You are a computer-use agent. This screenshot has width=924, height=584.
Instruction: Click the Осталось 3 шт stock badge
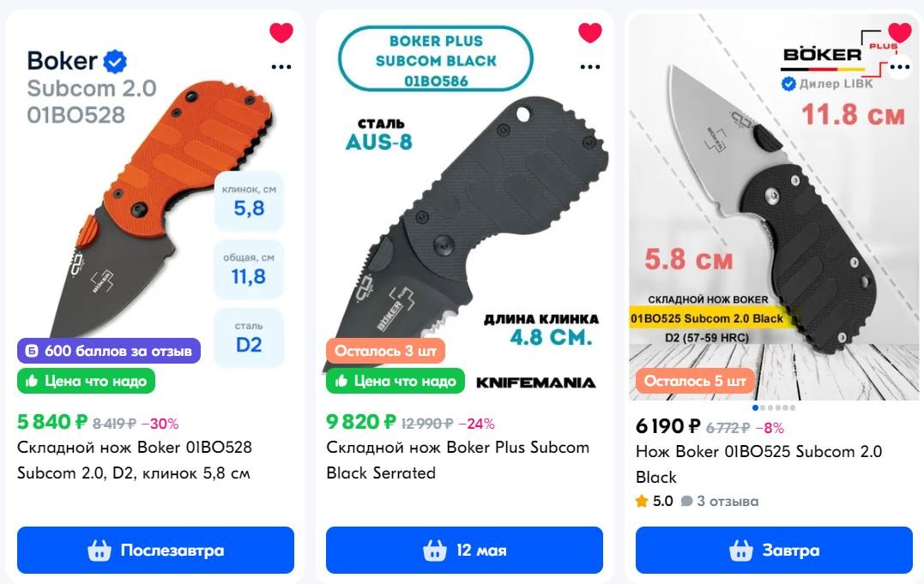pos(385,352)
